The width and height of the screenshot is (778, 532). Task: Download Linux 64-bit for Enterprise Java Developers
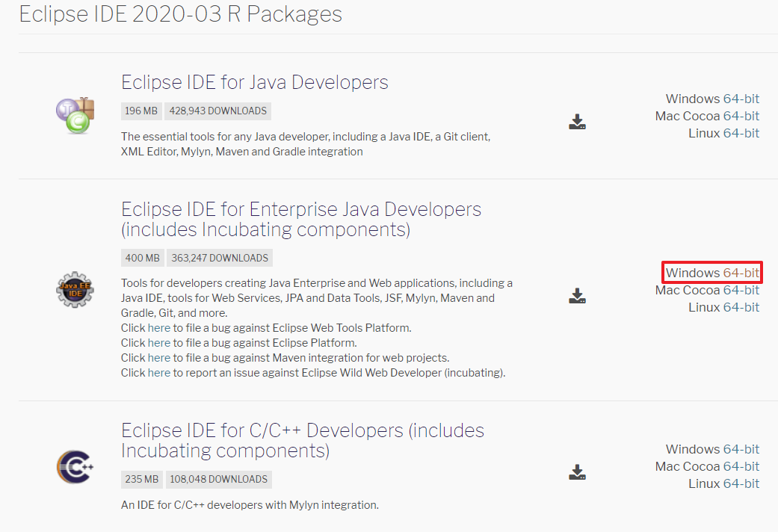coord(741,308)
